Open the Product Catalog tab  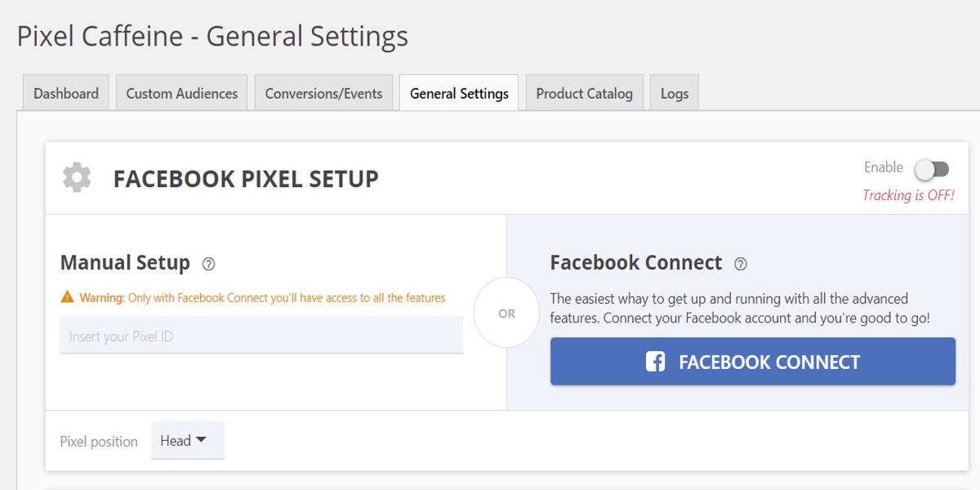584,93
